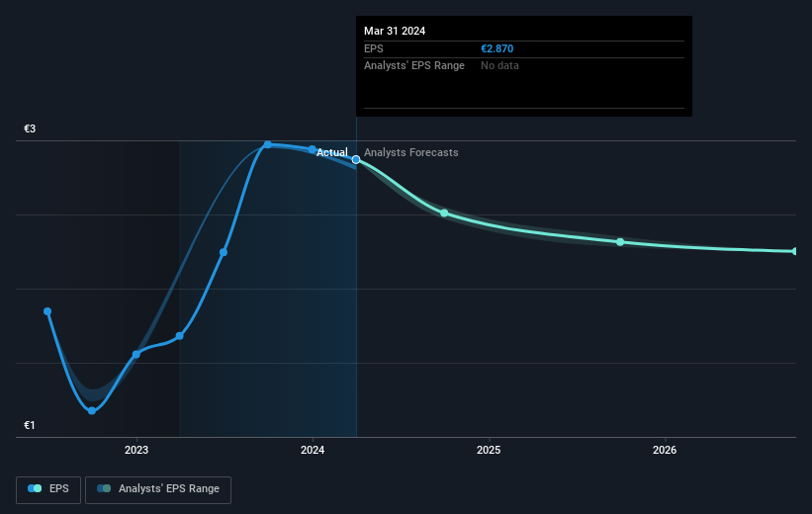
Task: Click the 2024 x-axis label
Action: [x=313, y=450]
